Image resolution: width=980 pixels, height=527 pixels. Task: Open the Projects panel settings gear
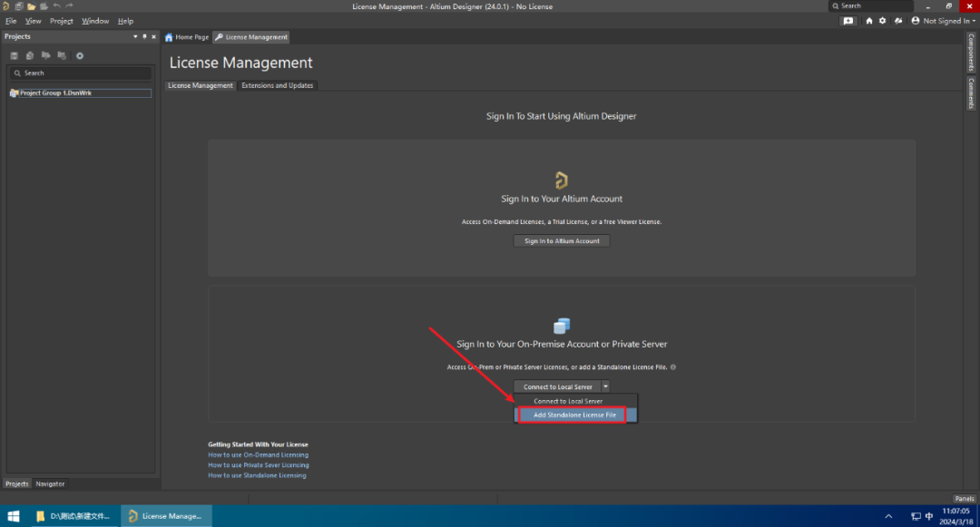[x=80, y=56]
